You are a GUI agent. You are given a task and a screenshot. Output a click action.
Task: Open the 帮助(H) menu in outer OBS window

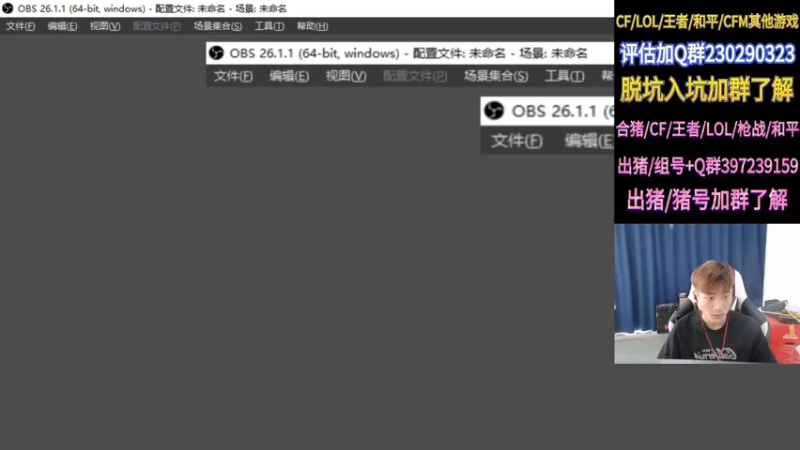click(x=312, y=26)
